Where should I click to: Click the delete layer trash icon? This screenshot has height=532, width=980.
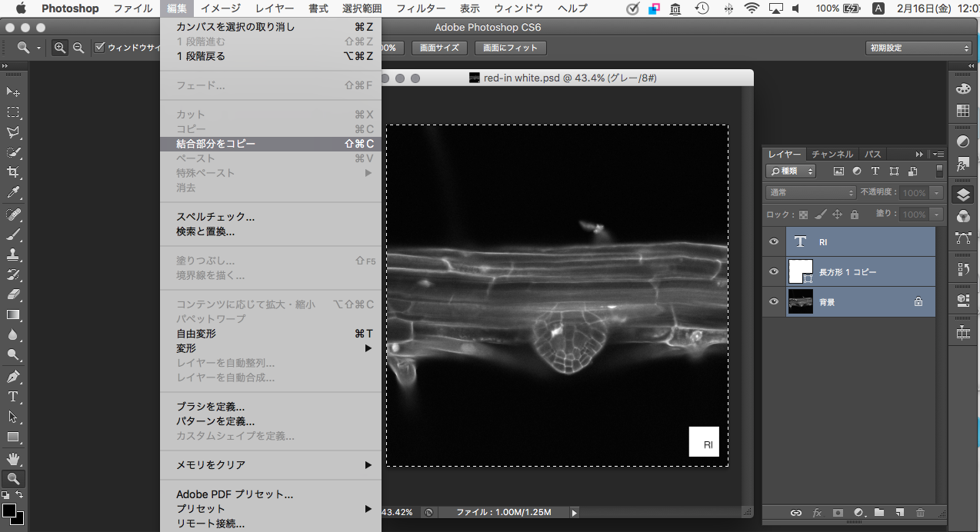click(920, 513)
